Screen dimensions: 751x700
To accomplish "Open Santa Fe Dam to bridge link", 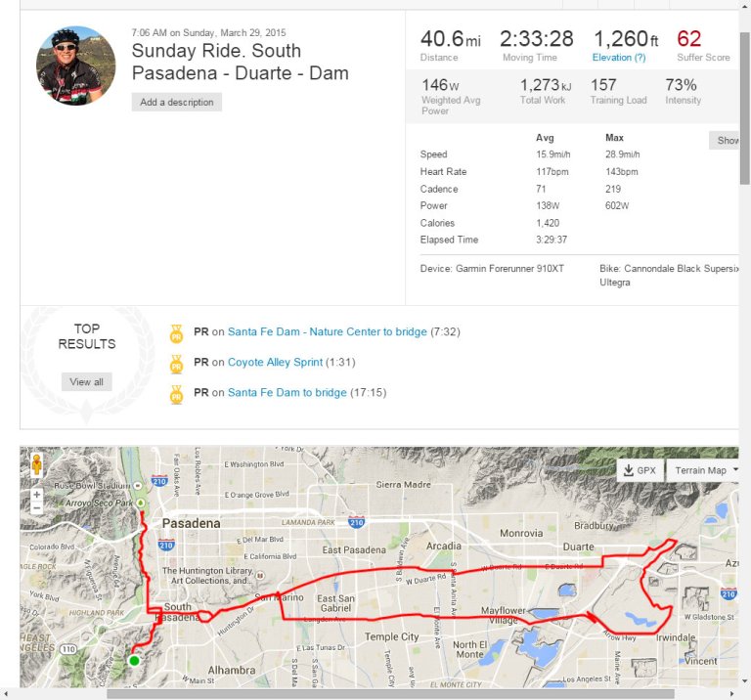I will click(287, 393).
